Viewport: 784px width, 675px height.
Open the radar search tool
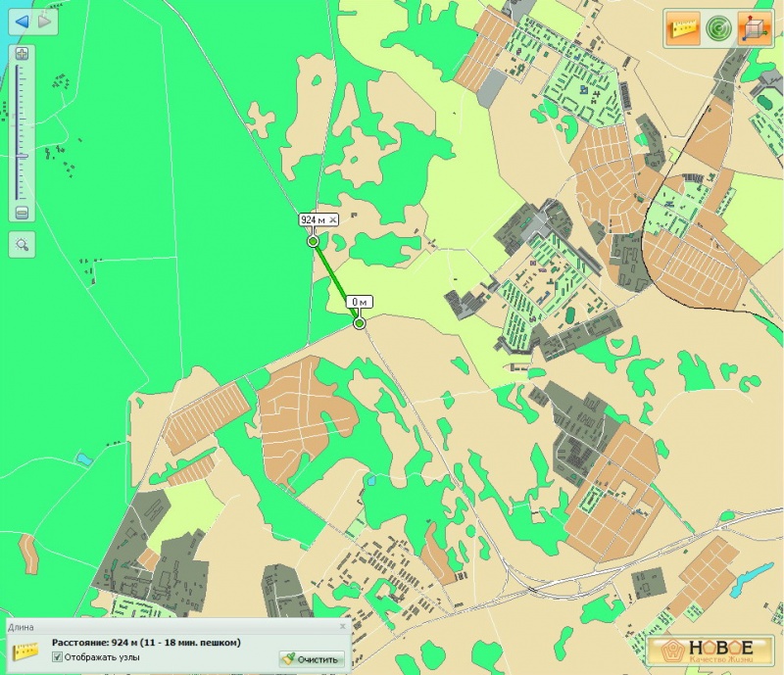(x=718, y=29)
